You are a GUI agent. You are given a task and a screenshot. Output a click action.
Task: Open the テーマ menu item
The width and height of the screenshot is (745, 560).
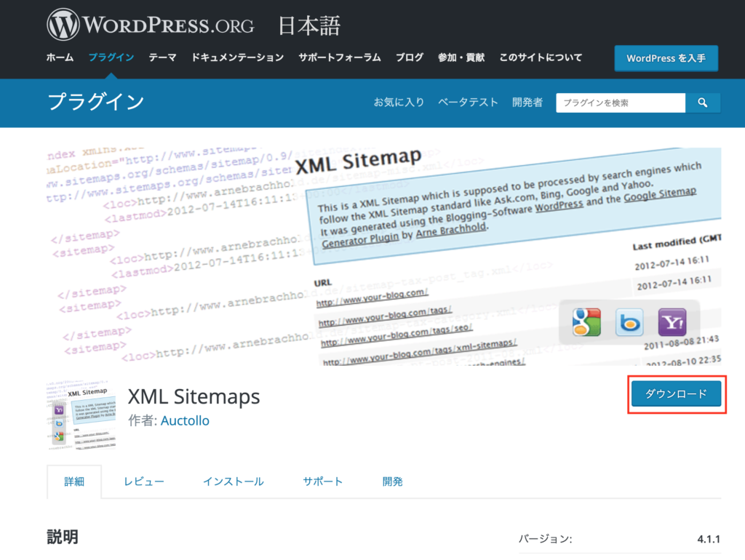coord(162,57)
